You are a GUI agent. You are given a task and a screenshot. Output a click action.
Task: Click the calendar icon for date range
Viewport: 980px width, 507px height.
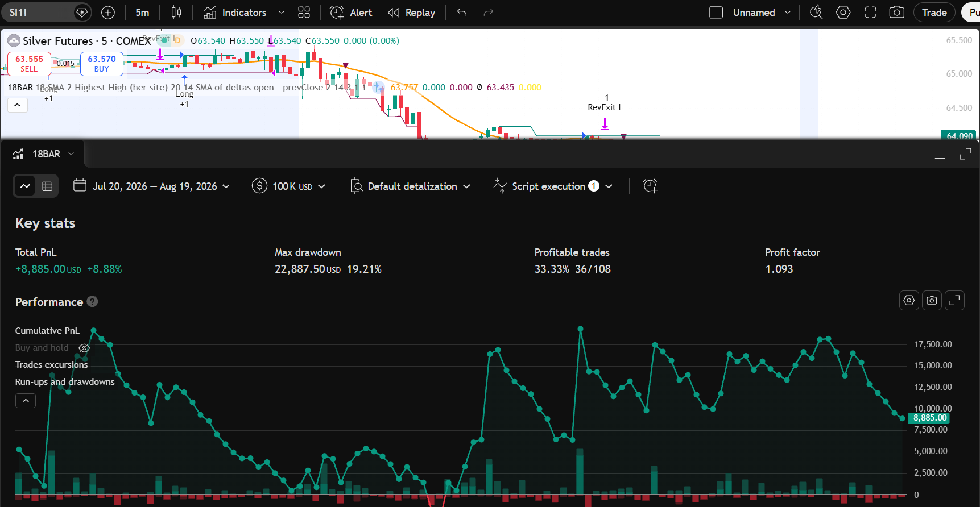(80, 186)
